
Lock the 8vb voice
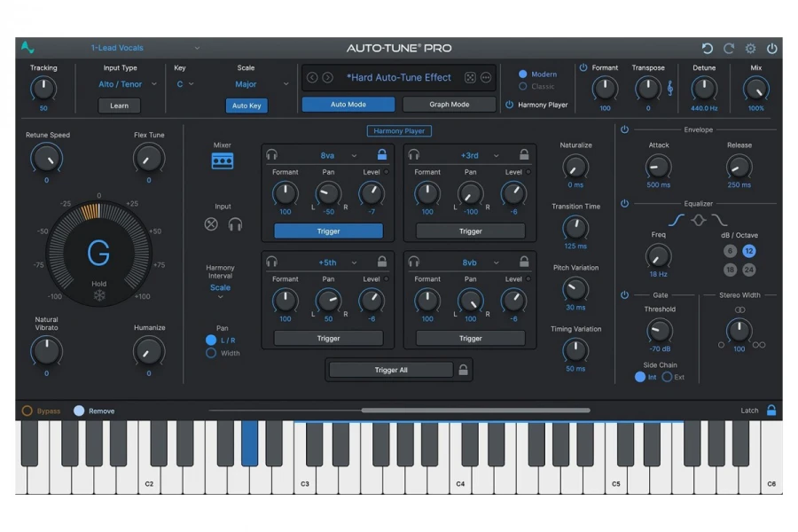524,262
